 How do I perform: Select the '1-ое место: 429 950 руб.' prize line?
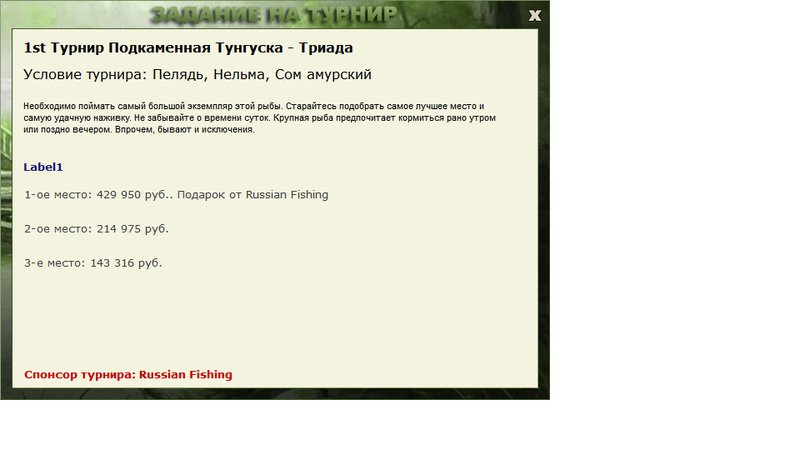(177, 195)
